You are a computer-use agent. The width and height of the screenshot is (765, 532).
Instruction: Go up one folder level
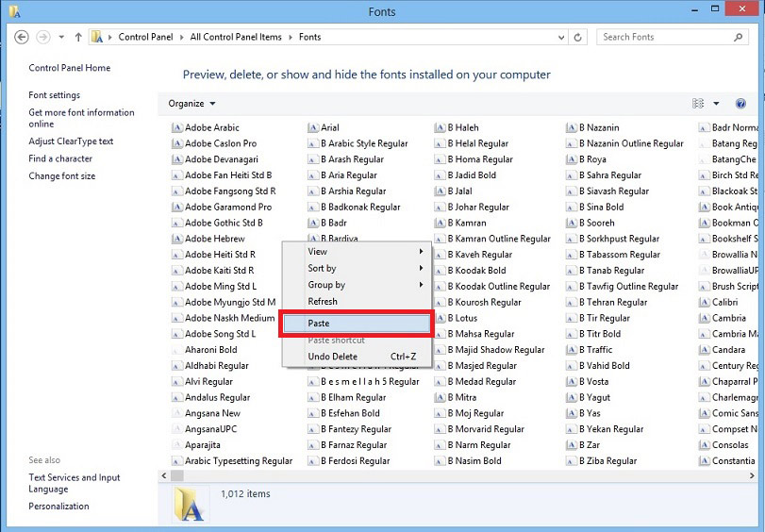pyautogui.click(x=78, y=37)
